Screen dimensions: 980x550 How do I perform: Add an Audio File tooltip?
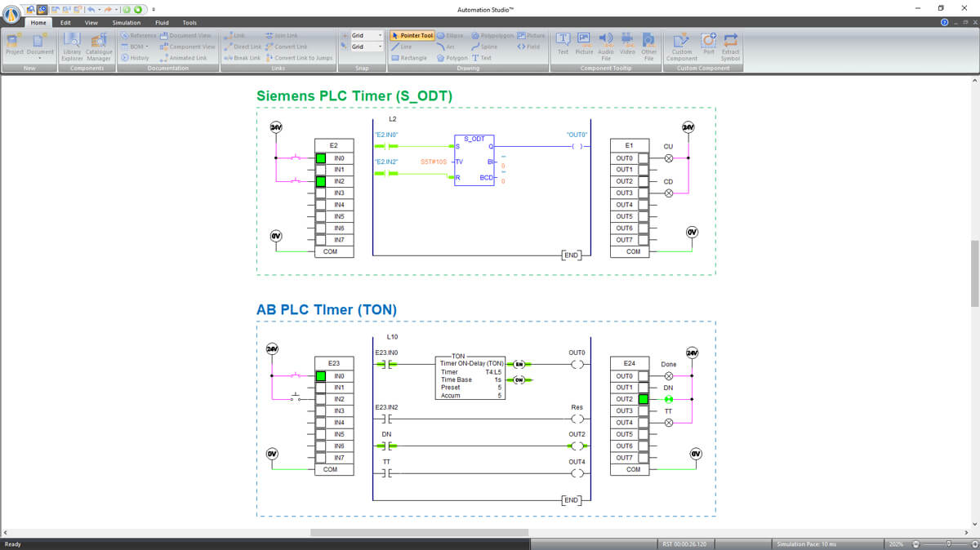[x=605, y=47]
